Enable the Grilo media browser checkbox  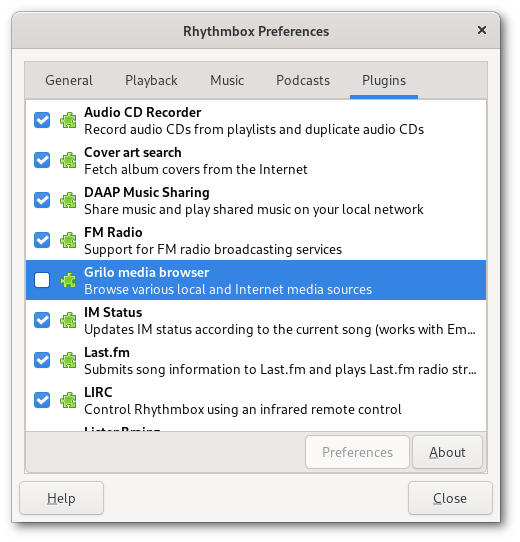(x=42, y=280)
